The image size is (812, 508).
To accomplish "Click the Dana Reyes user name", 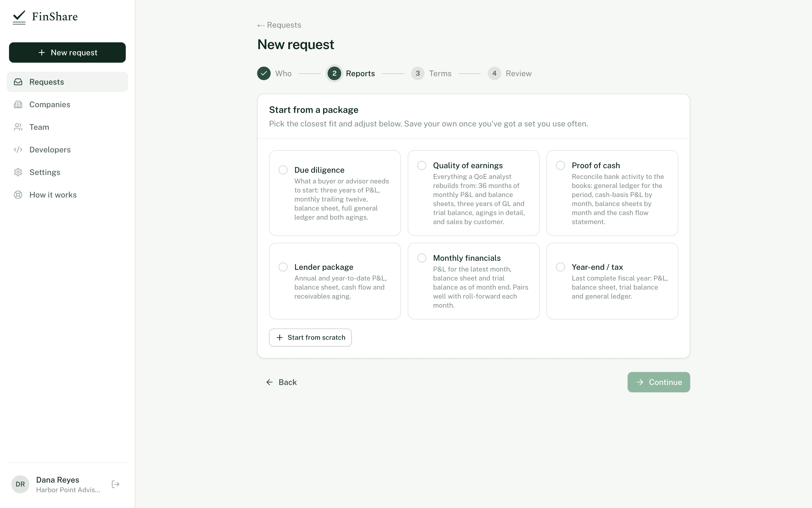I will coord(58,480).
